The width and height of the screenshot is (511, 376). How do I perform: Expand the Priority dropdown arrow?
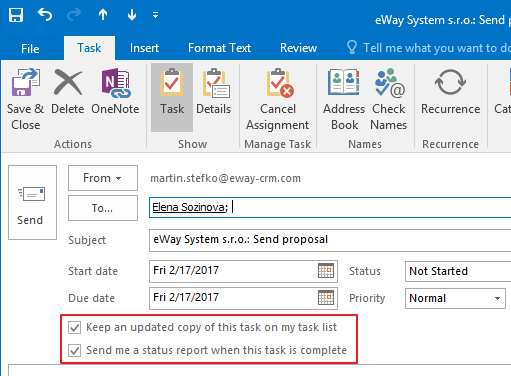click(x=497, y=298)
